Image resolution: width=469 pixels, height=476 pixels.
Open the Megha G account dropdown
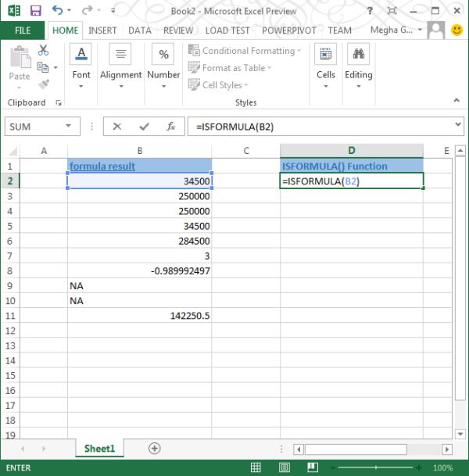point(420,30)
